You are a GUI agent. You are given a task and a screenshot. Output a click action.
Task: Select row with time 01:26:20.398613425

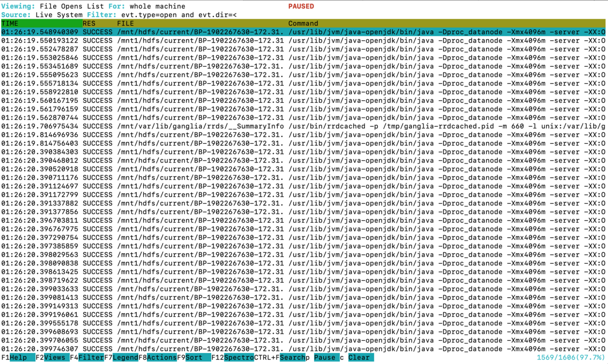pyautogui.click(x=304, y=272)
